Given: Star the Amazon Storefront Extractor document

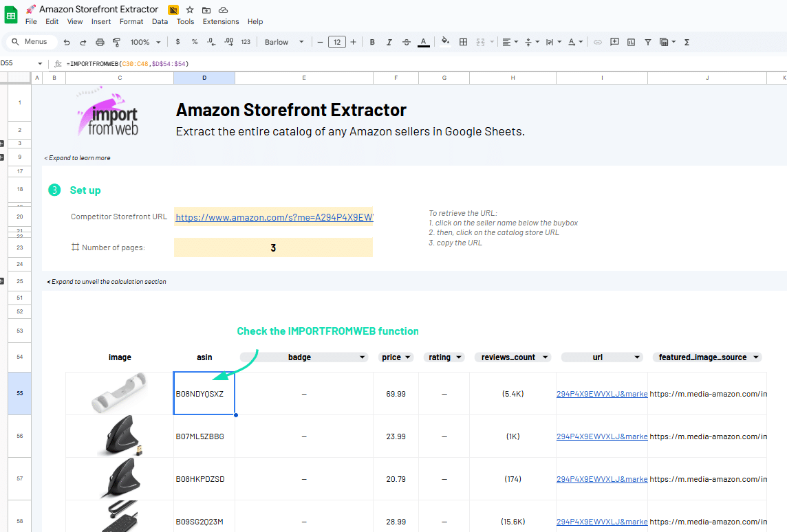Looking at the screenshot, I should (x=190, y=10).
